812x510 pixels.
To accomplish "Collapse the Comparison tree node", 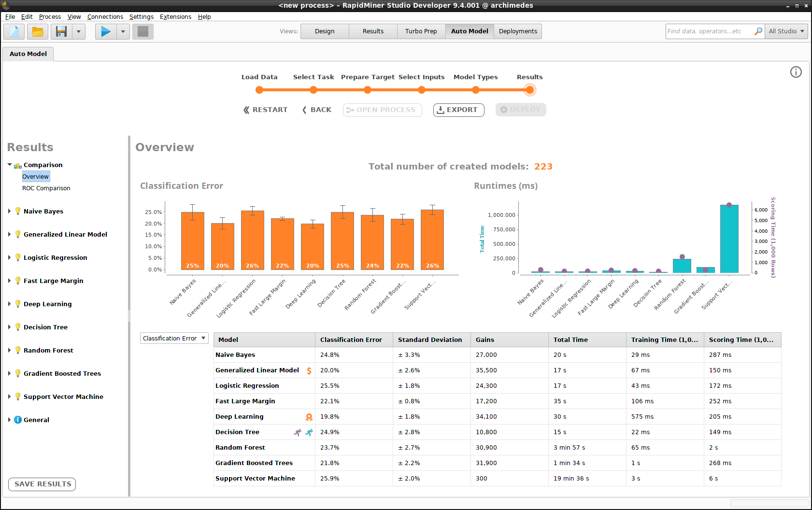I will [x=9, y=165].
